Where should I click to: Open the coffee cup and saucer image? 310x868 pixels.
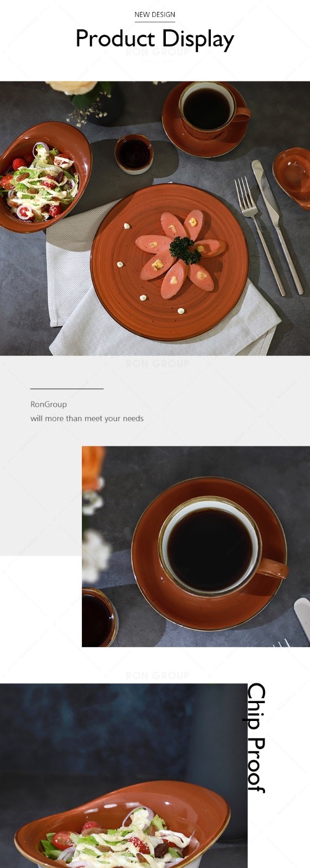tap(196, 546)
